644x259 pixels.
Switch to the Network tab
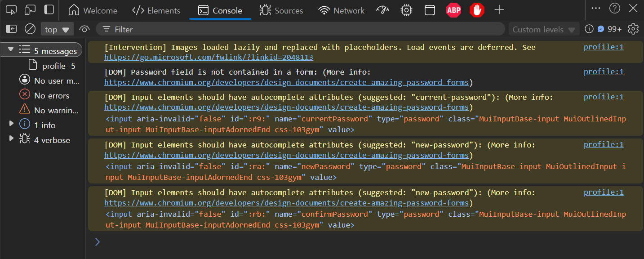click(342, 10)
